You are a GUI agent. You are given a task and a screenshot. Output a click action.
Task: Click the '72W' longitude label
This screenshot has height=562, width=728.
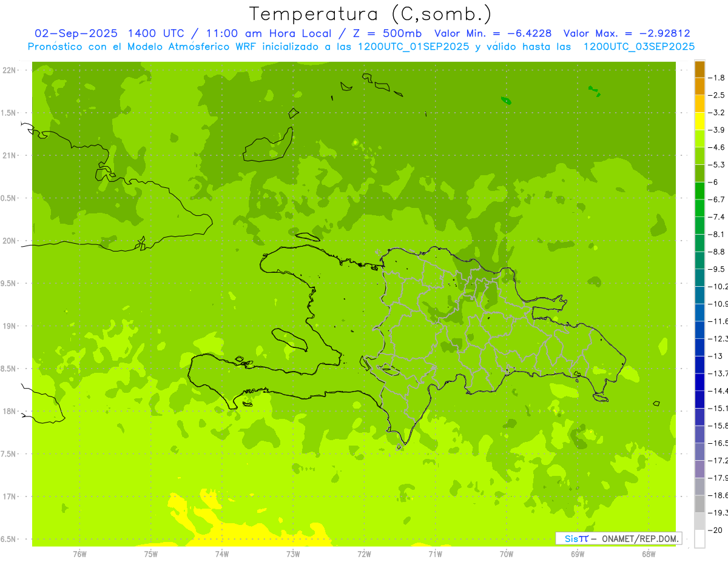click(364, 554)
